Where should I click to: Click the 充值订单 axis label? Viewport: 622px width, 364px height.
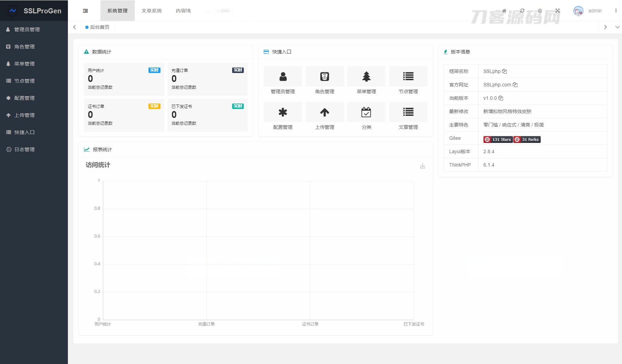click(x=206, y=324)
